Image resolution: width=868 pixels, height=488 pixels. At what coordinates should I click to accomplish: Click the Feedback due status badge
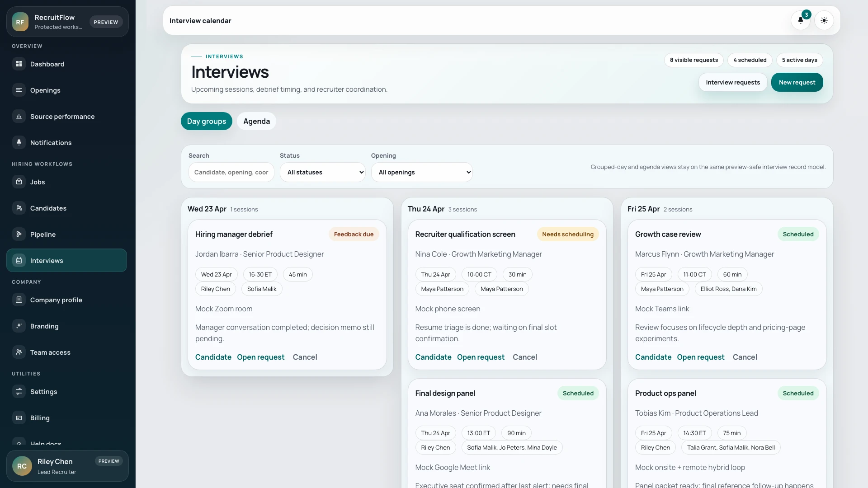coord(354,234)
